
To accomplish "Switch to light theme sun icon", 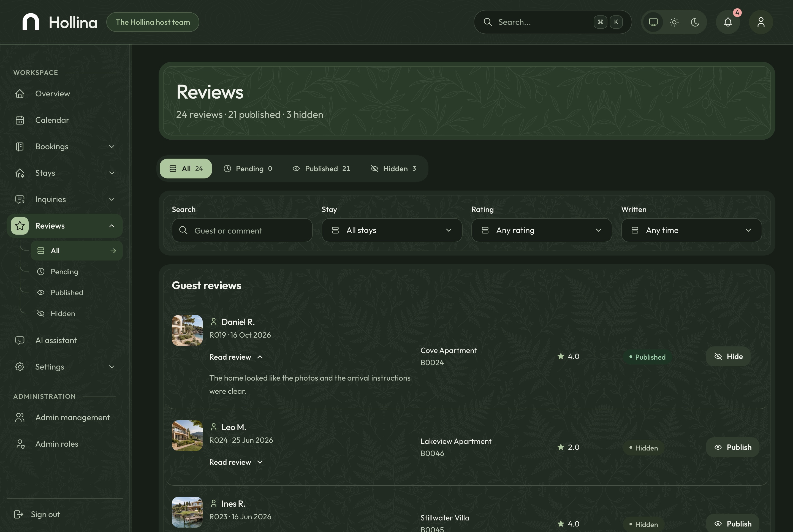I will (674, 22).
